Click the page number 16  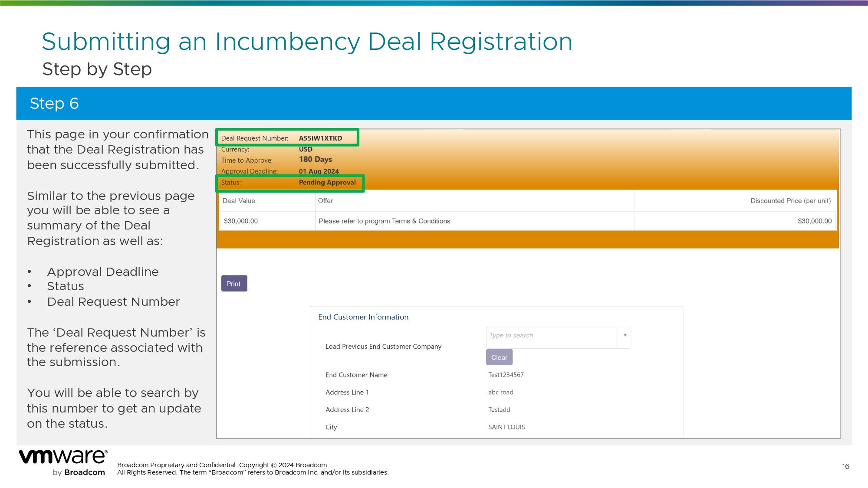coord(845,466)
